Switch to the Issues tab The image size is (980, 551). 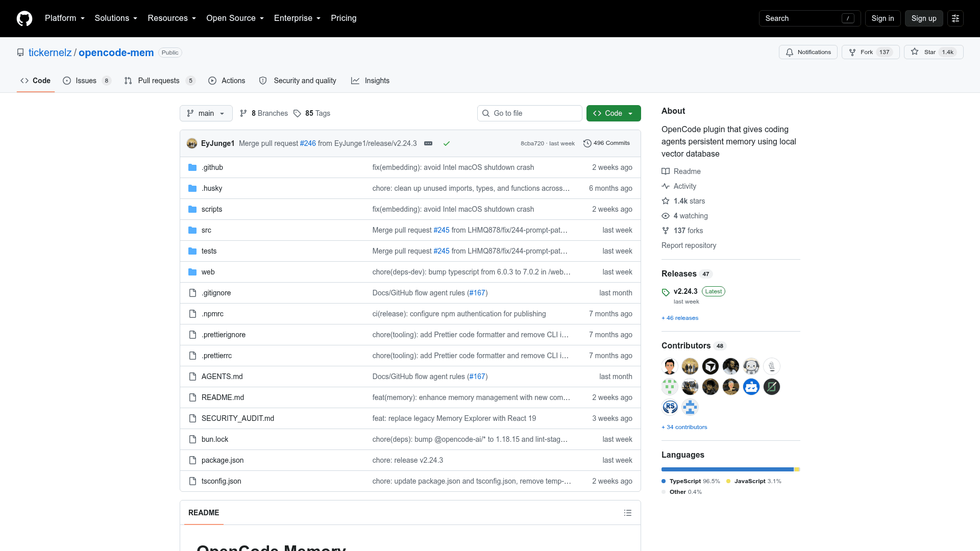87,81
